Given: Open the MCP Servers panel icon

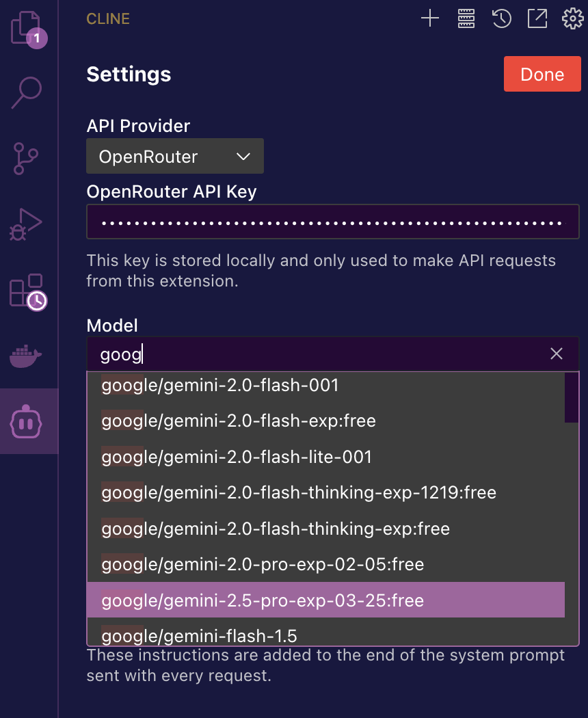Looking at the screenshot, I should tap(466, 18).
